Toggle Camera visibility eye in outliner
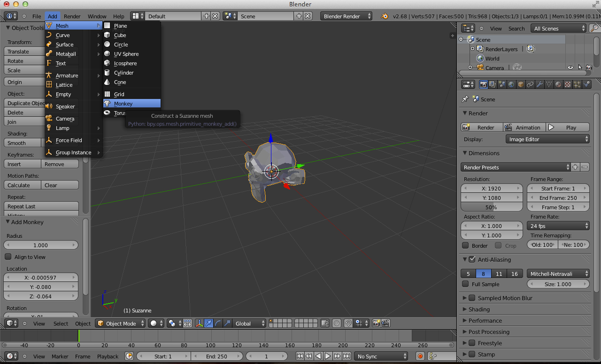Image resolution: width=601 pixels, height=364 pixels. pos(570,68)
